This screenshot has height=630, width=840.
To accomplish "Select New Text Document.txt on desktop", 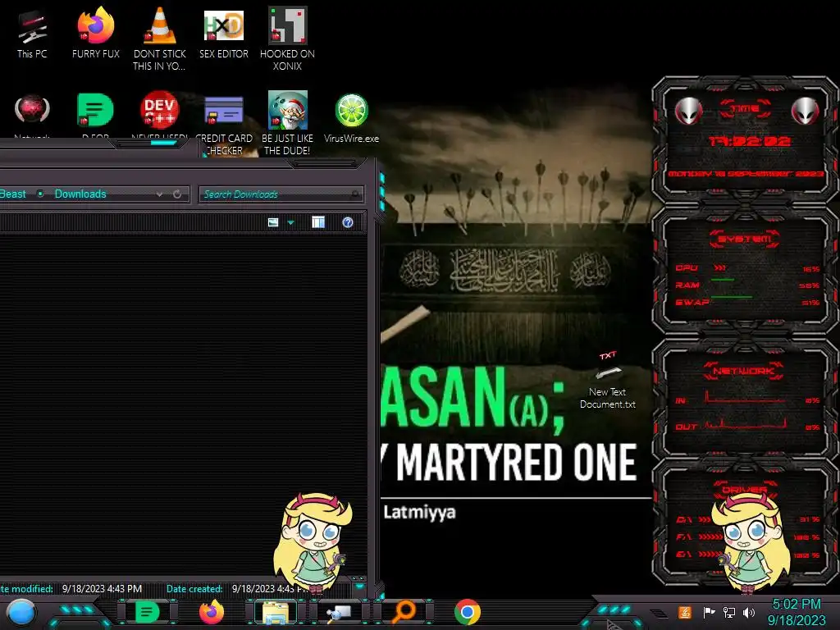I will pyautogui.click(x=608, y=381).
